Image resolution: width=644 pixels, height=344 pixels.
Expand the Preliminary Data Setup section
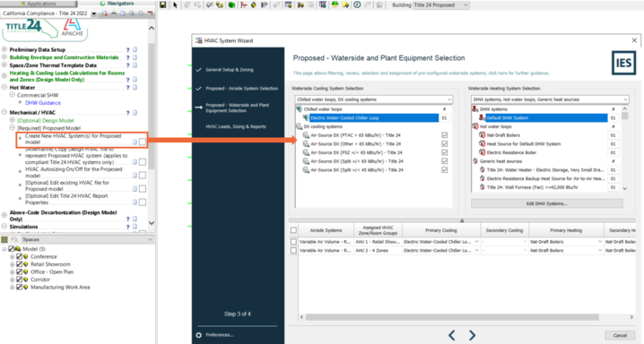4,49
